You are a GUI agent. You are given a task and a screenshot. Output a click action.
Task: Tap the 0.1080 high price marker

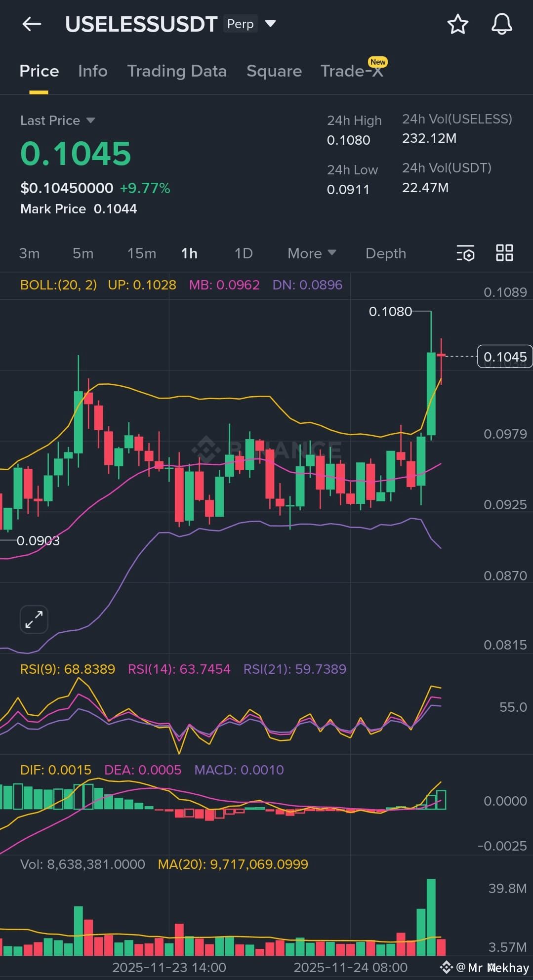click(390, 312)
